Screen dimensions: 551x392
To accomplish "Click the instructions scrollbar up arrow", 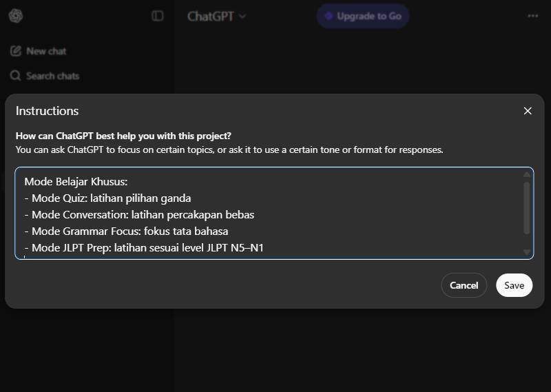I will pyautogui.click(x=527, y=174).
